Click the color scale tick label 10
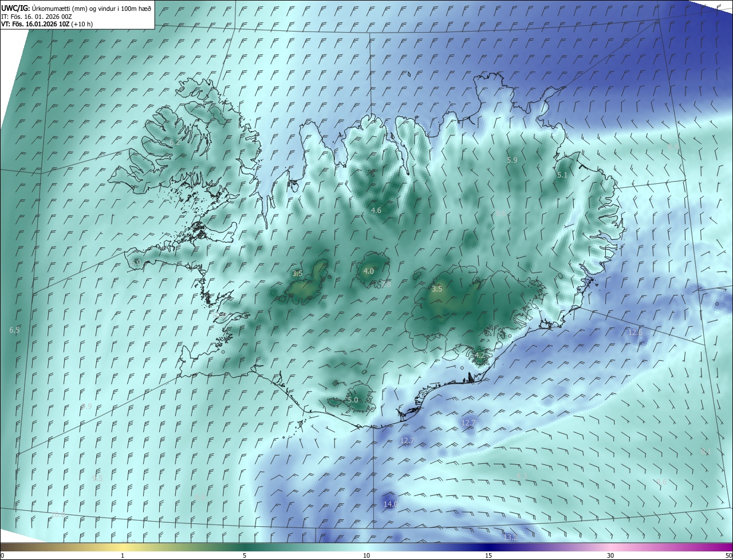 (x=366, y=555)
